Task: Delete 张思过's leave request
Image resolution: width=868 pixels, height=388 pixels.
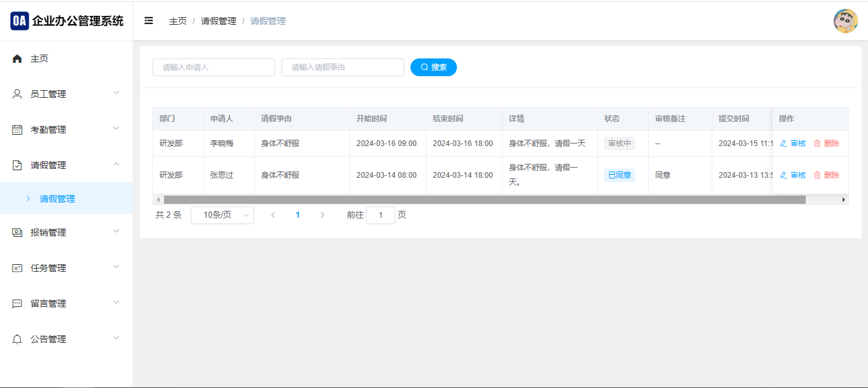Action: [x=827, y=175]
